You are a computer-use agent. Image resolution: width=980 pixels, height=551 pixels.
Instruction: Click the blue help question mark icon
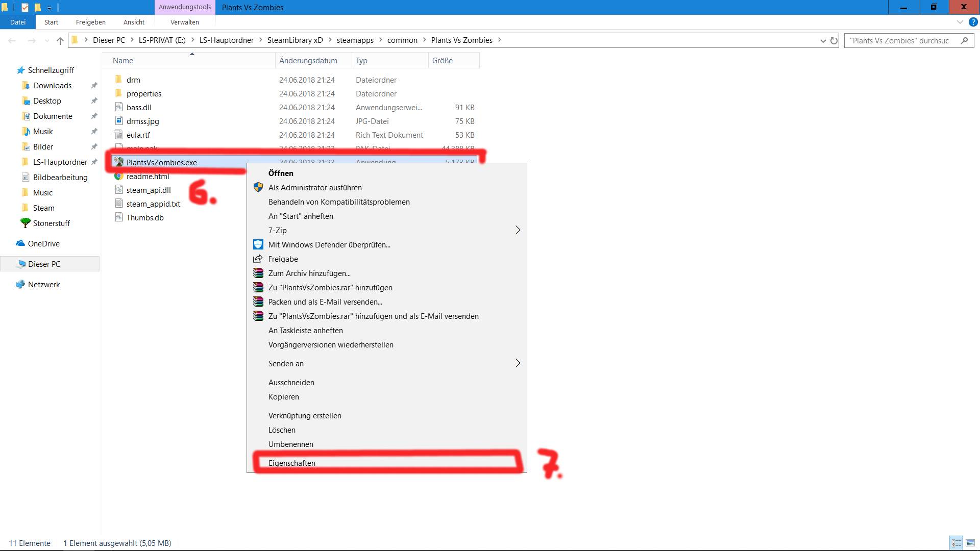(x=973, y=22)
